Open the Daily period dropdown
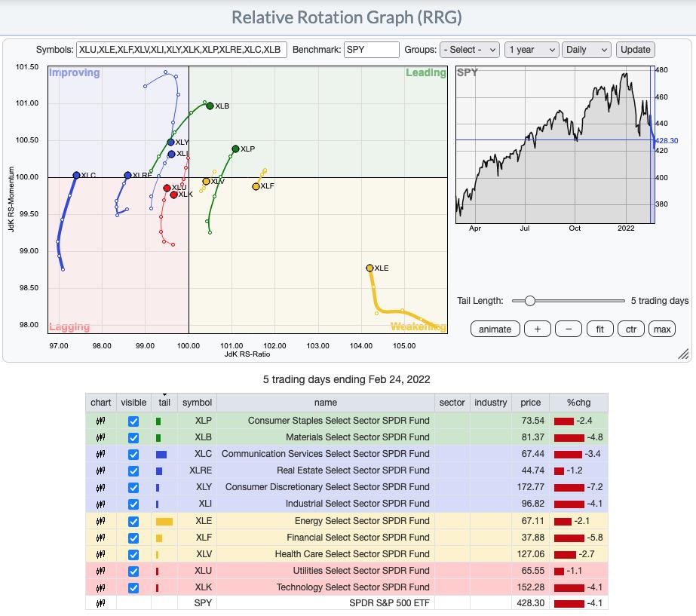 tap(587, 50)
